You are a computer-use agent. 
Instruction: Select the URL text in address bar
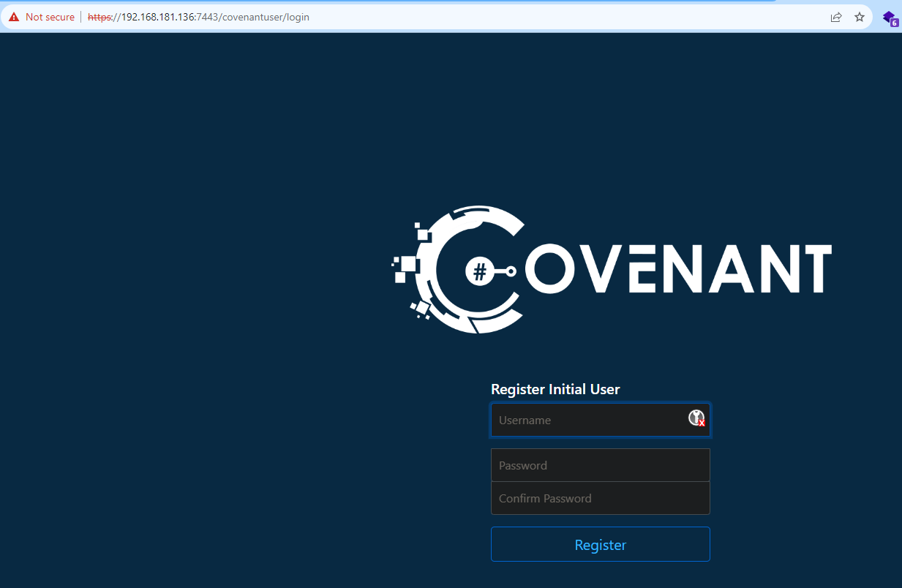point(198,17)
